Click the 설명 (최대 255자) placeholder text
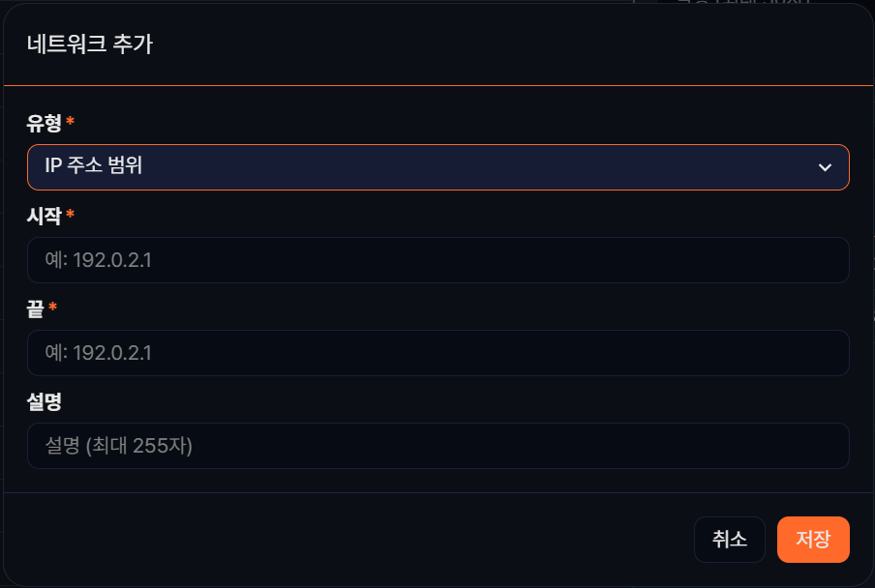Image resolution: width=875 pixels, height=588 pixels. (119, 446)
